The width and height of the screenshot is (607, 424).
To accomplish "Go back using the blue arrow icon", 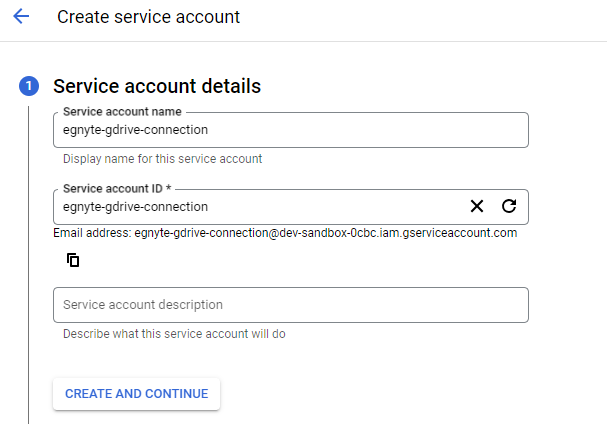I will click(x=21, y=16).
